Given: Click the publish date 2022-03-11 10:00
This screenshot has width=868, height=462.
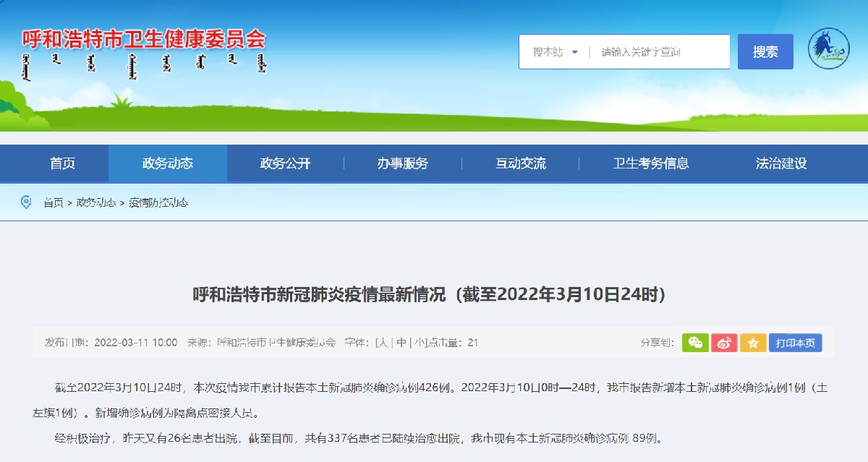Looking at the screenshot, I should pyautogui.click(x=136, y=343).
